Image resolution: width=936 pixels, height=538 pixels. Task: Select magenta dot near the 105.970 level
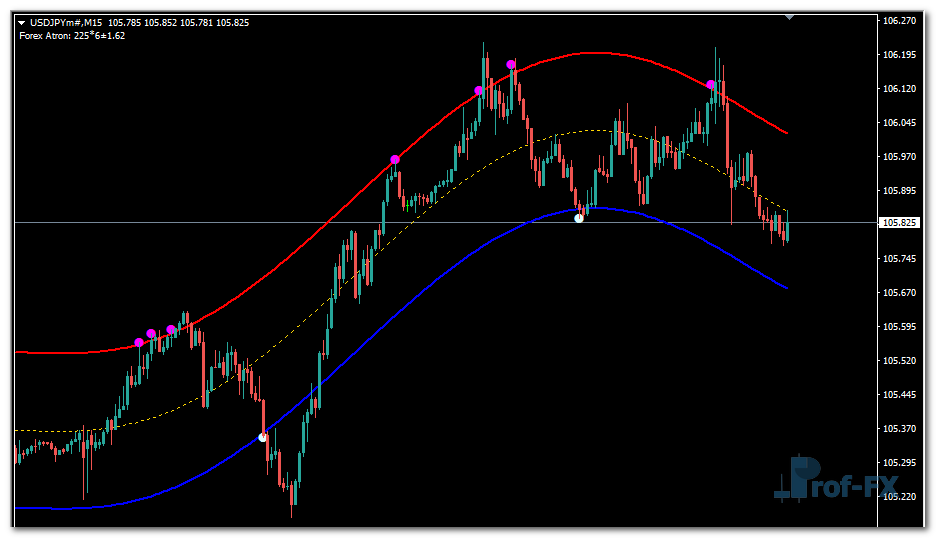tap(395, 160)
